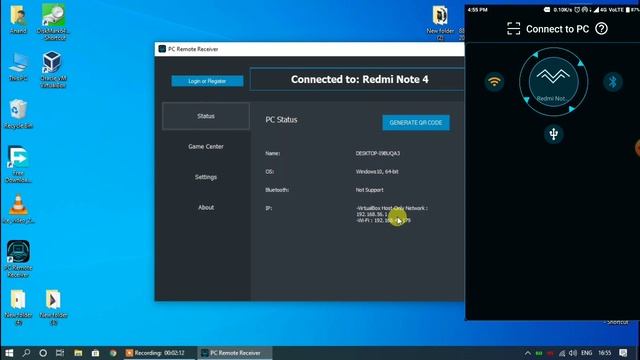The width and height of the screenshot is (640, 360).
Task: Click the Login or Register button
Action: pos(207,81)
